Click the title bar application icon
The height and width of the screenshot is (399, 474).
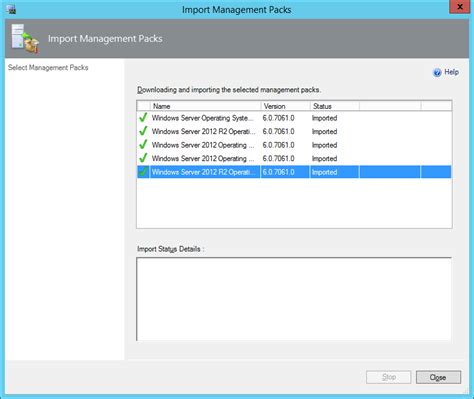(x=11, y=9)
